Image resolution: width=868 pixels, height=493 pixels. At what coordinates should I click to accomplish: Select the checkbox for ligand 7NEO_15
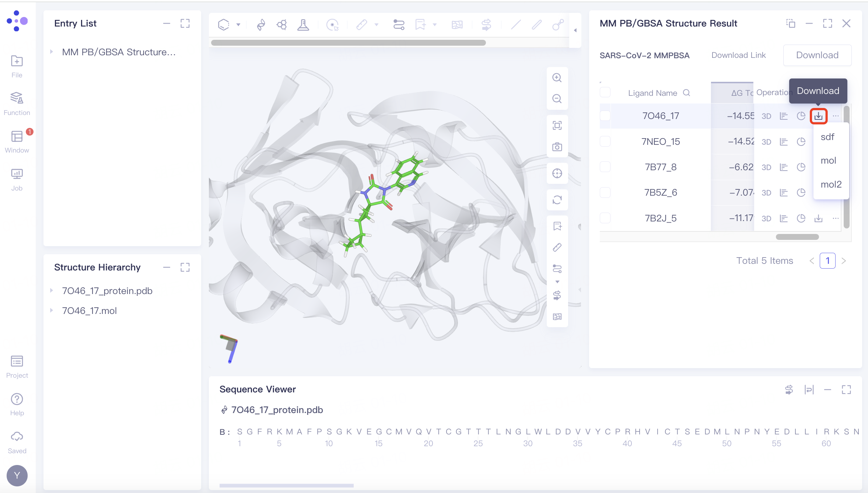pyautogui.click(x=605, y=141)
